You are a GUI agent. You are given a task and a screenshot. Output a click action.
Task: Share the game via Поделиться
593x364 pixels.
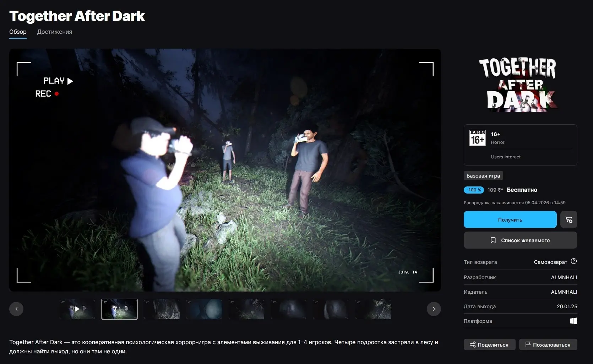click(x=489, y=344)
